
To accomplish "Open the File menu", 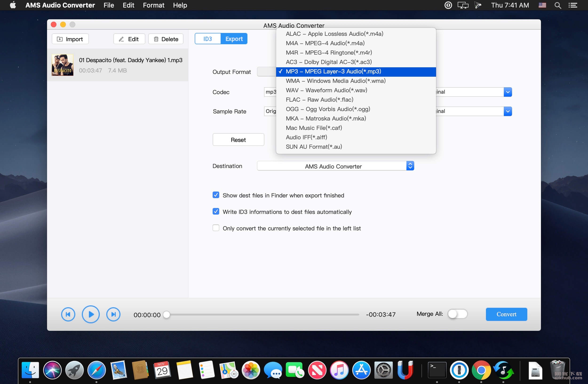I will [109, 5].
